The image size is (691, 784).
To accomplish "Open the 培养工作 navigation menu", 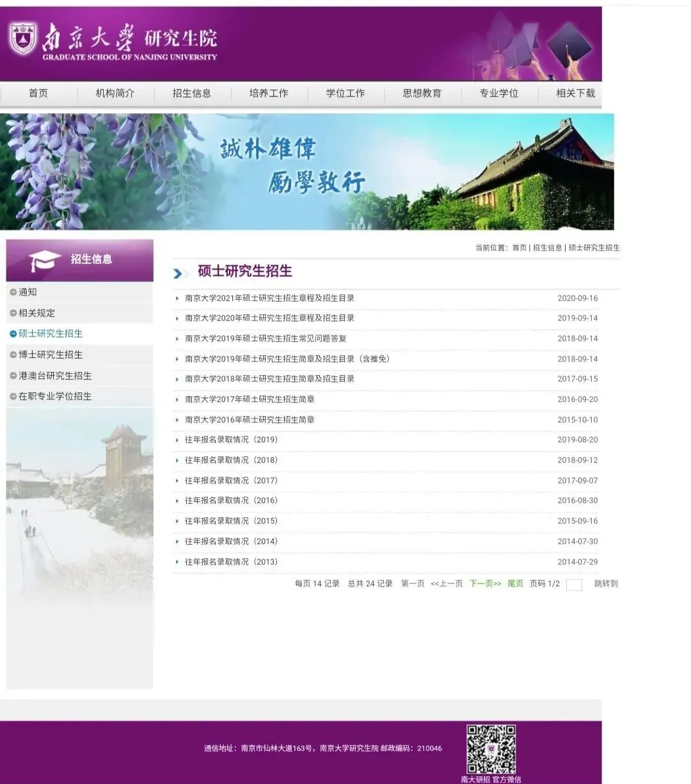I will [x=269, y=93].
